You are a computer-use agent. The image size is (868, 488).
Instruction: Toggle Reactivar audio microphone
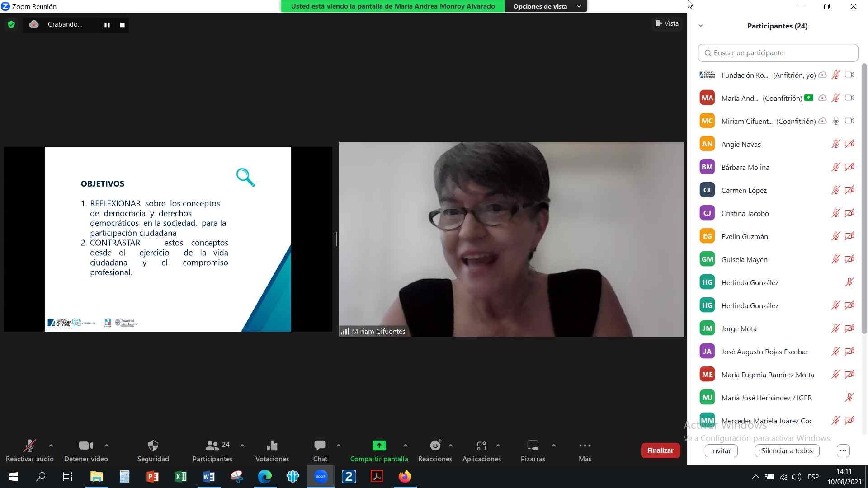coord(29,446)
